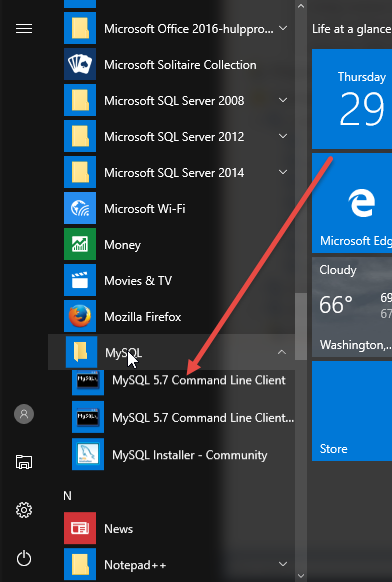Expand Microsoft SQL Server 2008 chevron
392x582 pixels.
click(x=283, y=100)
